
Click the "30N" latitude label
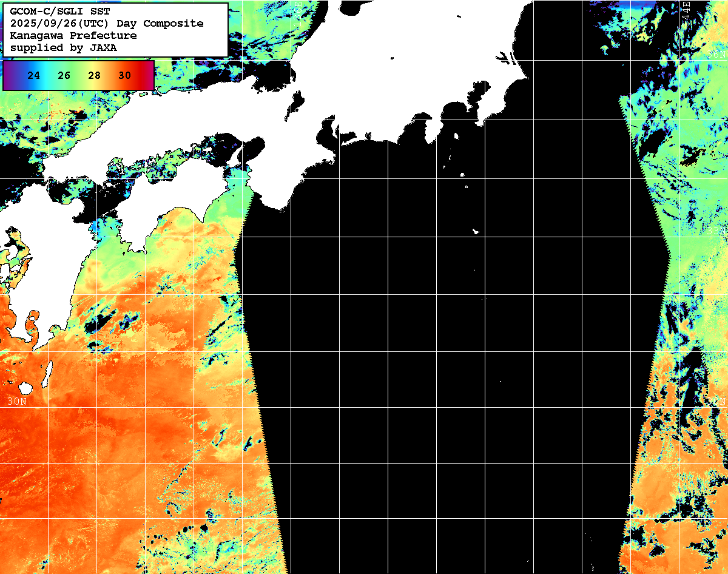coord(17,402)
